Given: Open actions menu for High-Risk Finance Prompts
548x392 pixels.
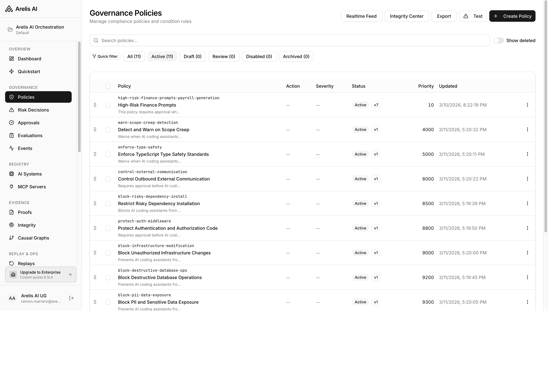Looking at the screenshot, I should click(x=528, y=105).
